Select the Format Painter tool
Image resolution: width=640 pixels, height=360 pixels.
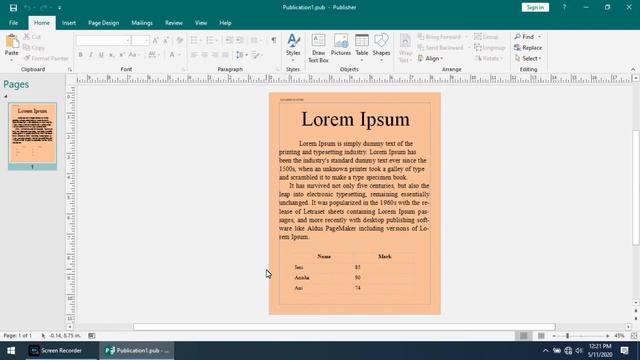point(46,58)
